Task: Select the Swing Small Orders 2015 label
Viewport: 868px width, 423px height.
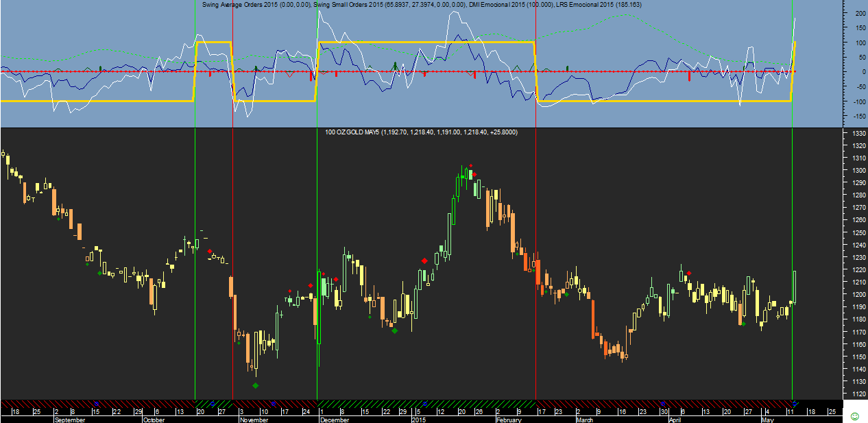Action: (x=389, y=4)
